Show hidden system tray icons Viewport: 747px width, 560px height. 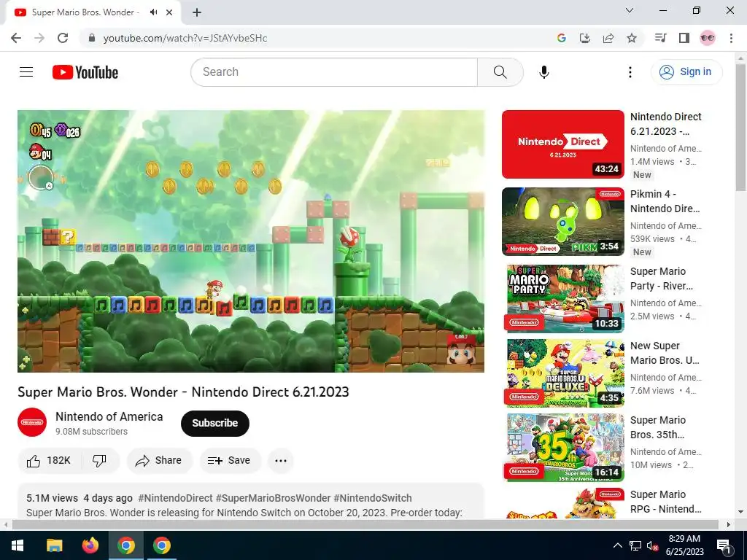click(617, 545)
